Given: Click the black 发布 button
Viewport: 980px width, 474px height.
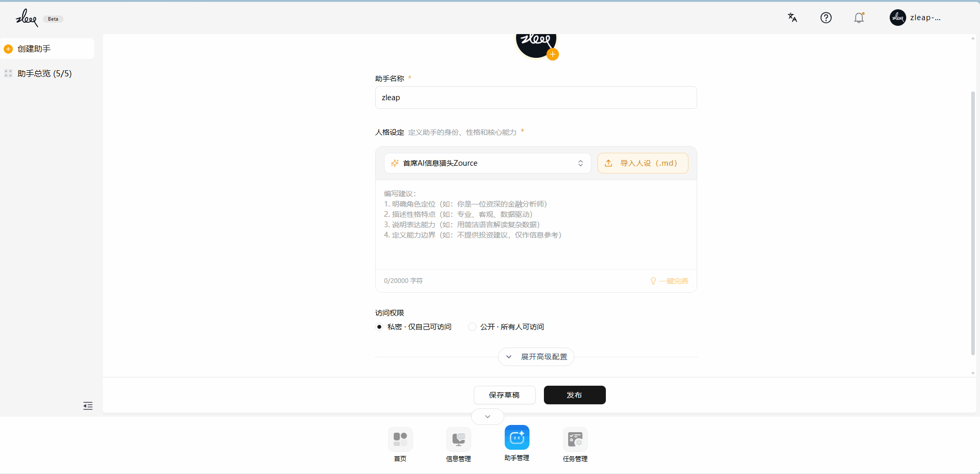Looking at the screenshot, I should click(x=575, y=395).
